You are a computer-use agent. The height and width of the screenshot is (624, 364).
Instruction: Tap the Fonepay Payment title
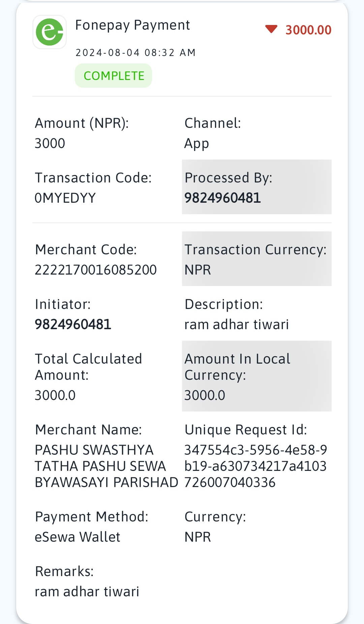(x=132, y=25)
